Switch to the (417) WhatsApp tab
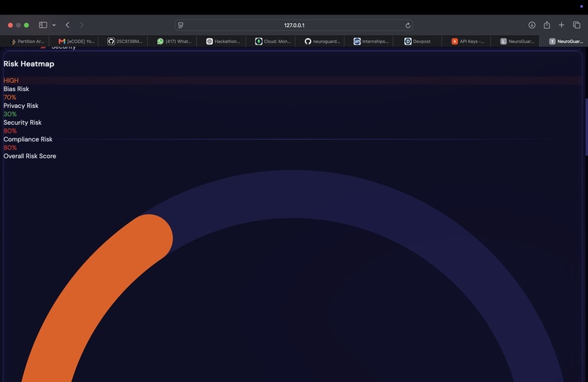This screenshot has height=382, width=588. [172, 42]
